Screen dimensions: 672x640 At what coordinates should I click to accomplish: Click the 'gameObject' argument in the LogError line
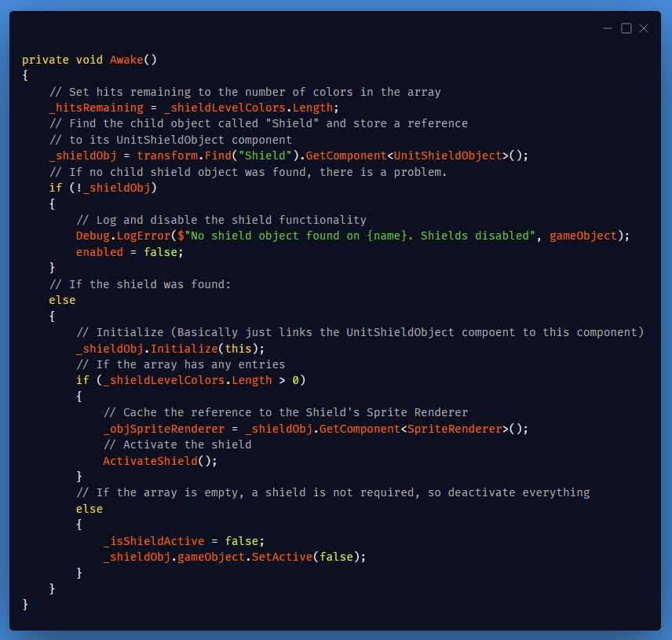coord(583,236)
